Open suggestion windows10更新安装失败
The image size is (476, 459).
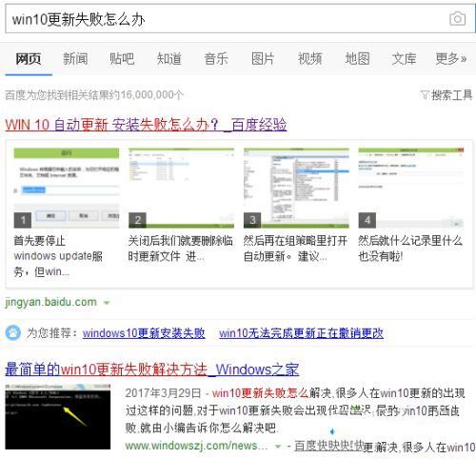[x=144, y=333]
